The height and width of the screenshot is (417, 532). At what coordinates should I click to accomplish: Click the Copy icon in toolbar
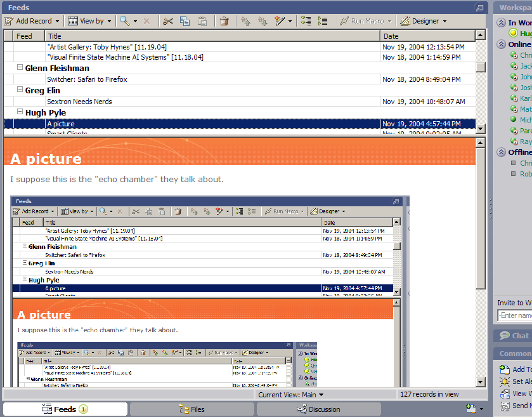(185, 21)
